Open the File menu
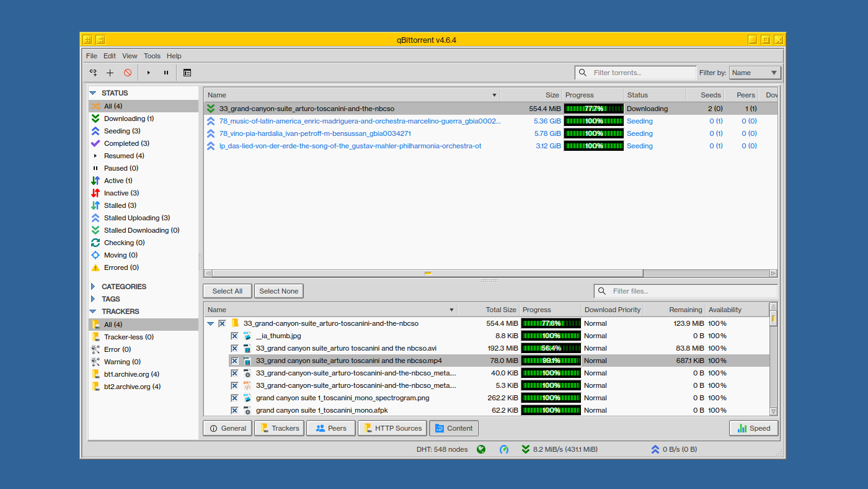The width and height of the screenshot is (868, 489). pos(92,56)
